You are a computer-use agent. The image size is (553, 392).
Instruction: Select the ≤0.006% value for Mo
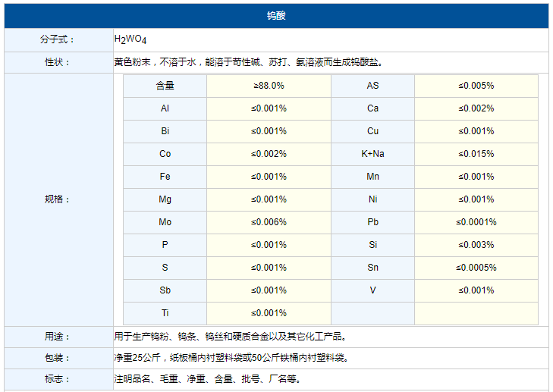269,222
